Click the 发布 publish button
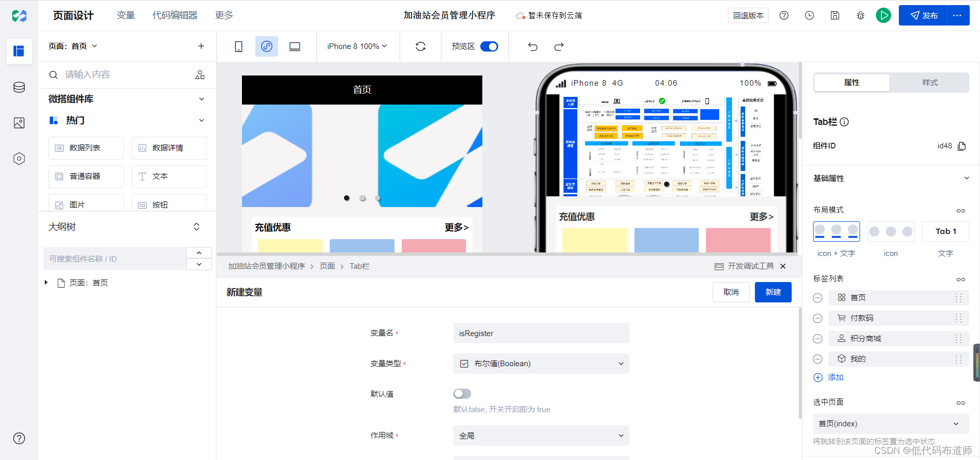The image size is (980, 460). click(x=923, y=15)
